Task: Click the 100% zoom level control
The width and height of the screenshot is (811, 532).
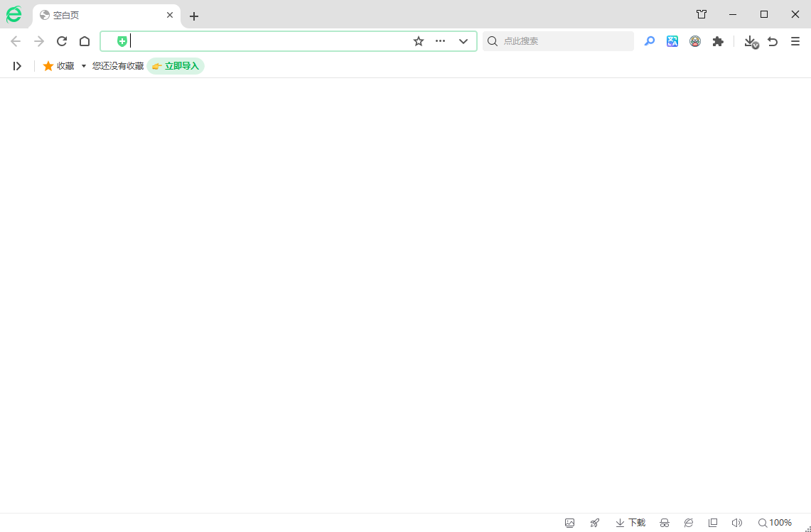Action: [776, 522]
